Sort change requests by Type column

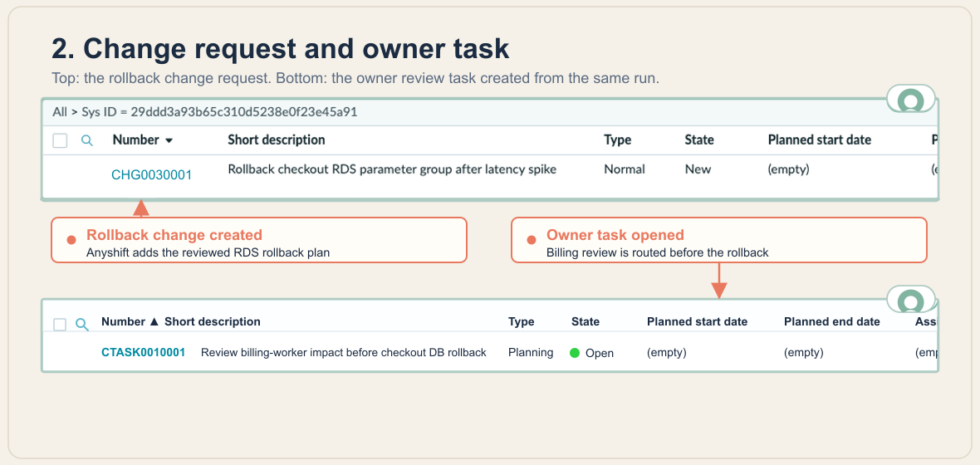tap(618, 140)
